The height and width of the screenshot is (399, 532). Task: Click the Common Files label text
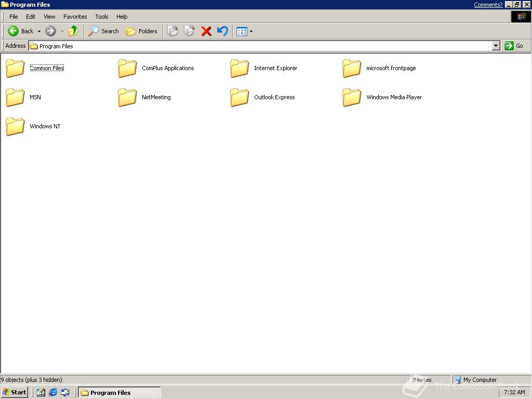pyautogui.click(x=47, y=68)
